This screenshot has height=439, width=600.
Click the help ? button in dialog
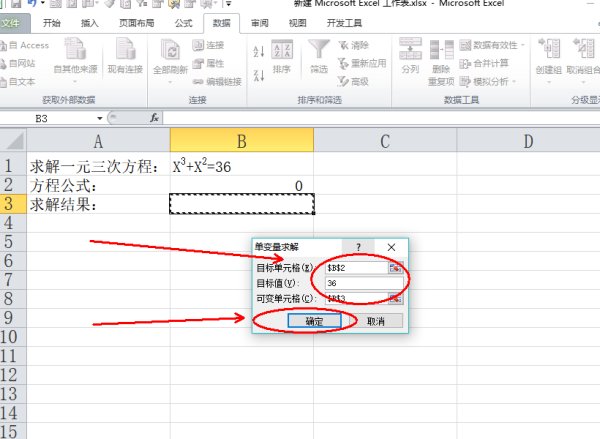tap(358, 247)
